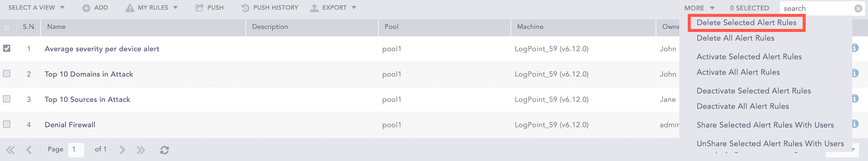This screenshot has height=161, width=868.
Task: Go to the next page arrow
Action: coord(122,150)
